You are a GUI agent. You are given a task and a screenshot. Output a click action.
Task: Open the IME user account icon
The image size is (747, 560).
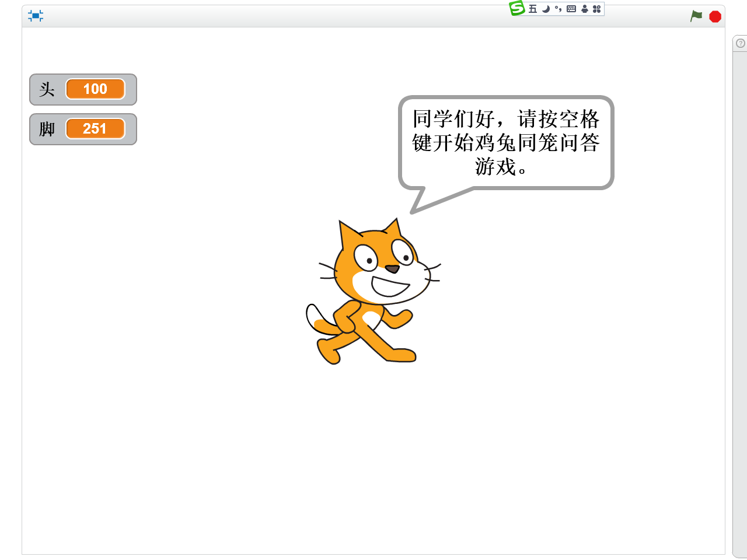pyautogui.click(x=584, y=9)
